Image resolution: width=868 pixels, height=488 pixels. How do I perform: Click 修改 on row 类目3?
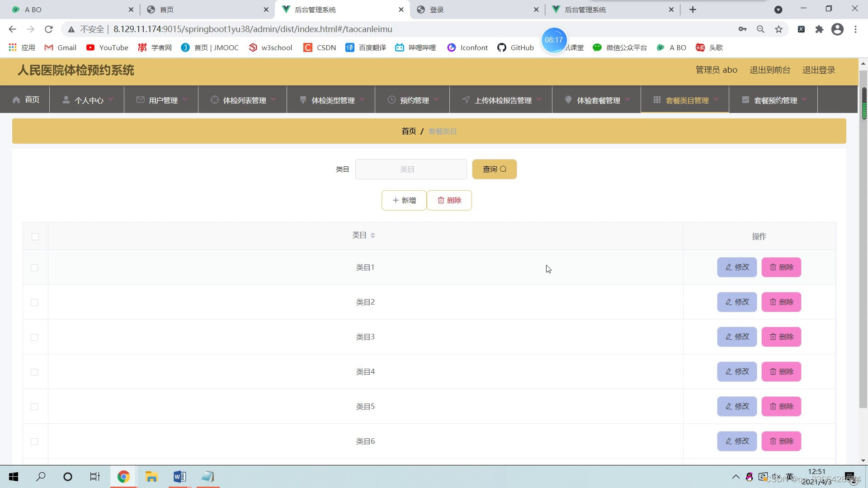[x=736, y=337]
